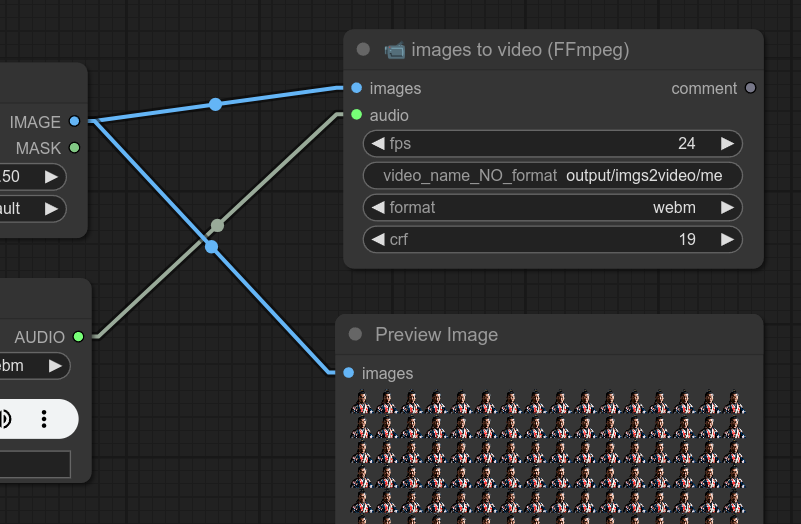
Task: Collapse the images to video (FFmpeg) node
Action: point(363,50)
